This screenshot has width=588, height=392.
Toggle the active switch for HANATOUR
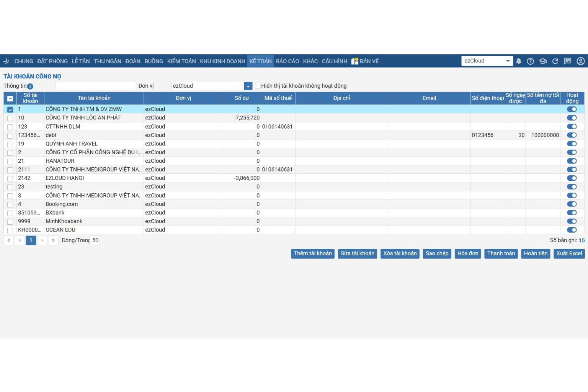(x=572, y=161)
